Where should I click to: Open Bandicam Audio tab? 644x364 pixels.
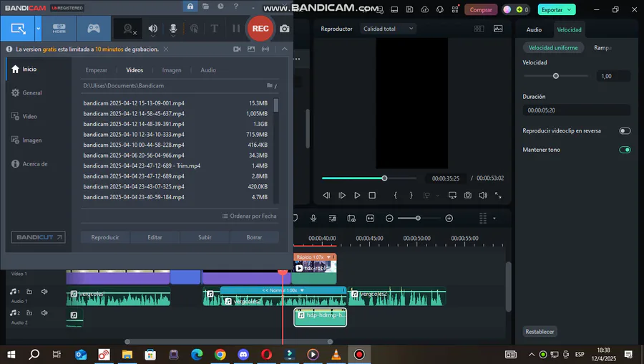tap(208, 70)
